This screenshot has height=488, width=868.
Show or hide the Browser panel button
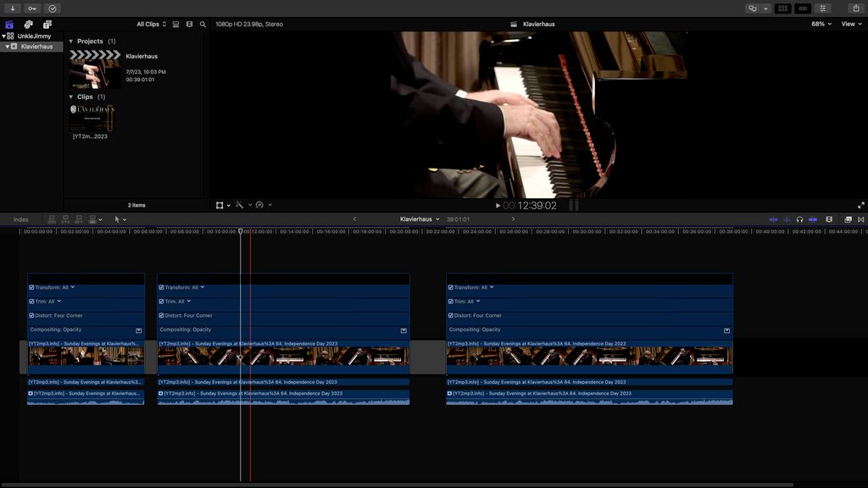click(782, 8)
